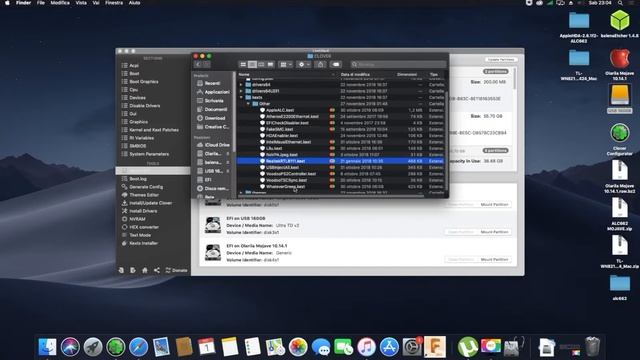Collapse the kexts folder
Screen dimensions: 640x360
[241, 98]
